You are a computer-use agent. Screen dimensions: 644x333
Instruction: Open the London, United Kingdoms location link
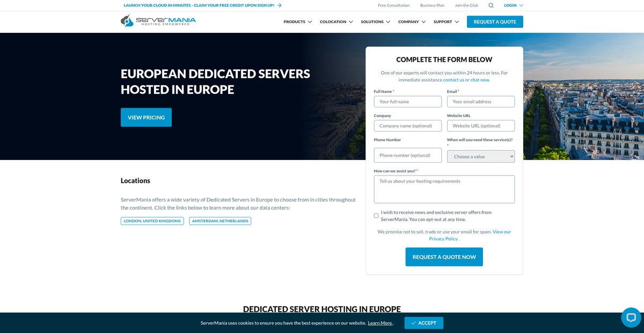(x=152, y=221)
